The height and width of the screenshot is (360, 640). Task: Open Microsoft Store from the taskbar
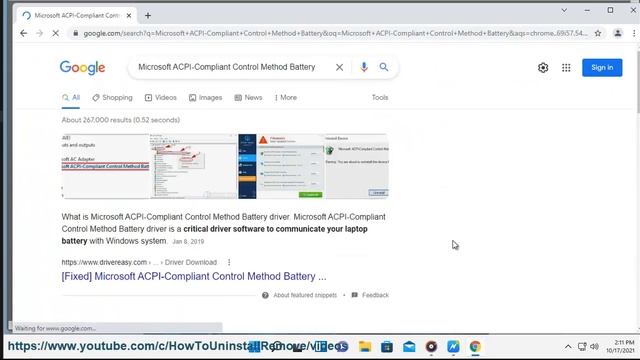[387, 347]
